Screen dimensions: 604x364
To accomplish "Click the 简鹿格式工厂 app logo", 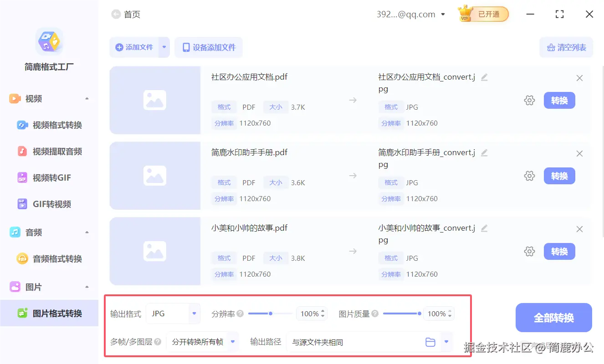I will (x=49, y=42).
